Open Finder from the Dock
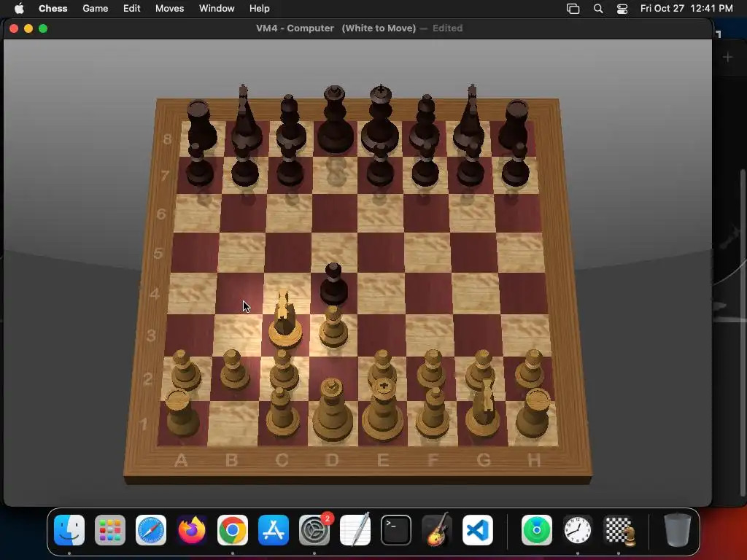The image size is (747, 560). coord(69,530)
